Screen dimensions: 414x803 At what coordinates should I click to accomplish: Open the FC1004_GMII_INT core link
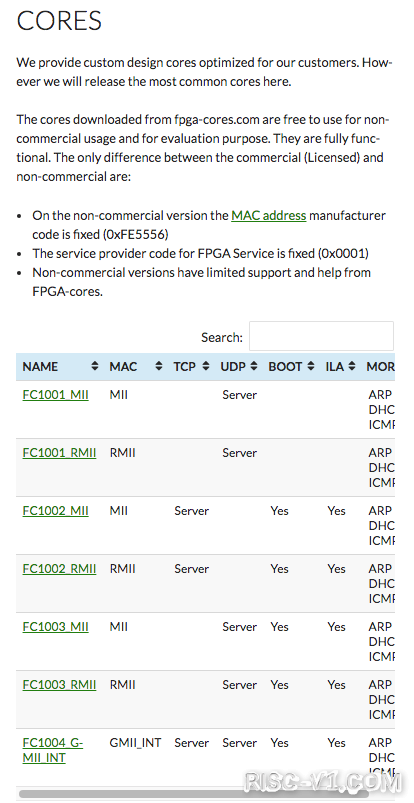53,750
